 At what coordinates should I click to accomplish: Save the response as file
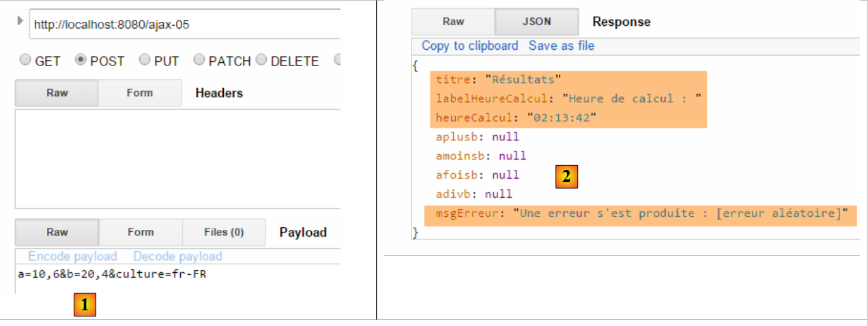point(561,46)
